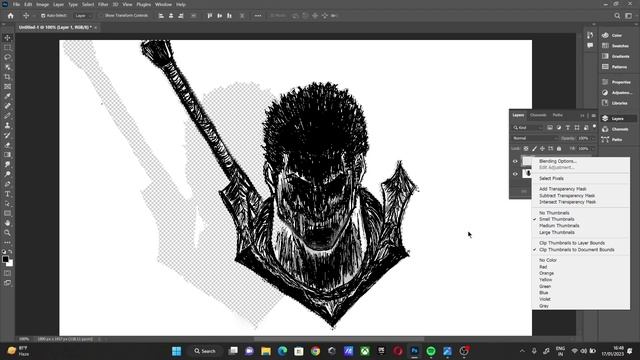Toggle lock all padlock icon

pyautogui.click(x=559, y=149)
